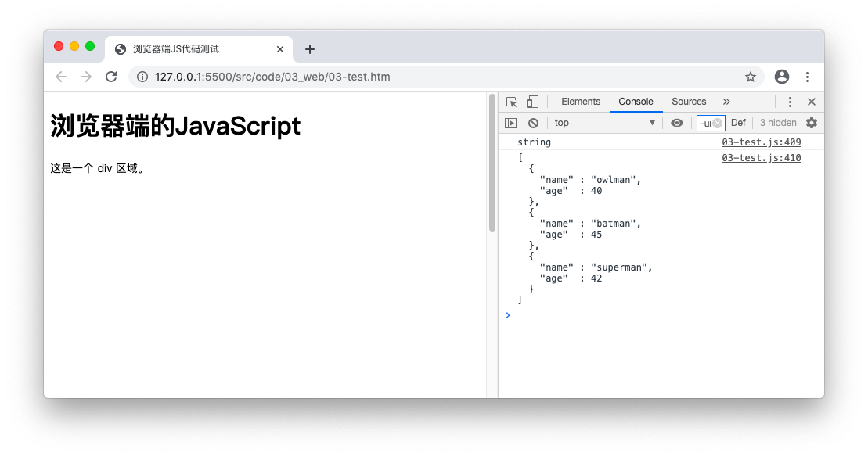Show the console sidebar

pos(511,123)
